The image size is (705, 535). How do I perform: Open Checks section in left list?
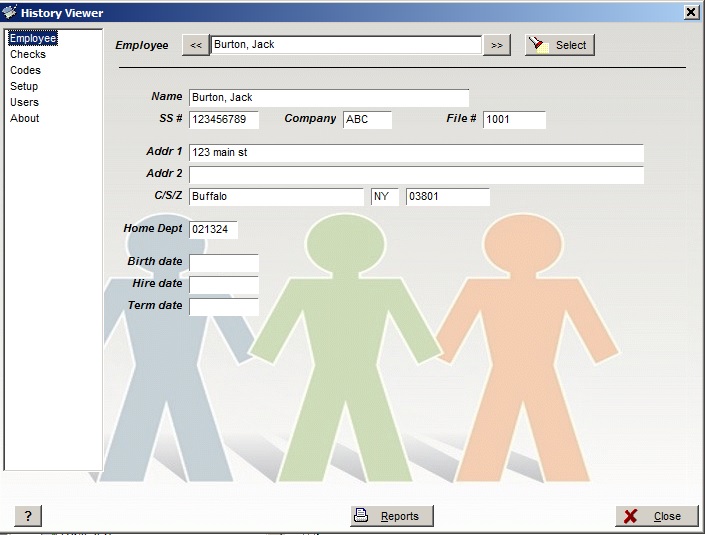tap(28, 54)
